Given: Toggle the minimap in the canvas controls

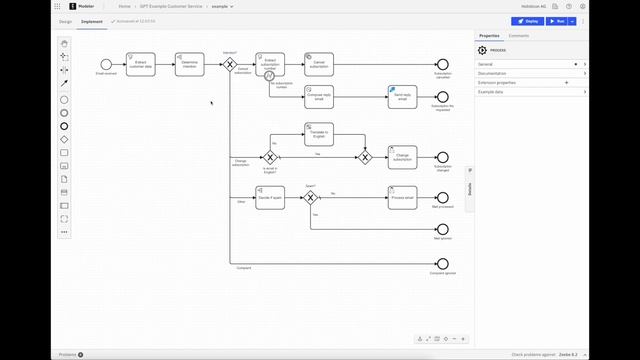Looking at the screenshot, I should tap(437, 339).
